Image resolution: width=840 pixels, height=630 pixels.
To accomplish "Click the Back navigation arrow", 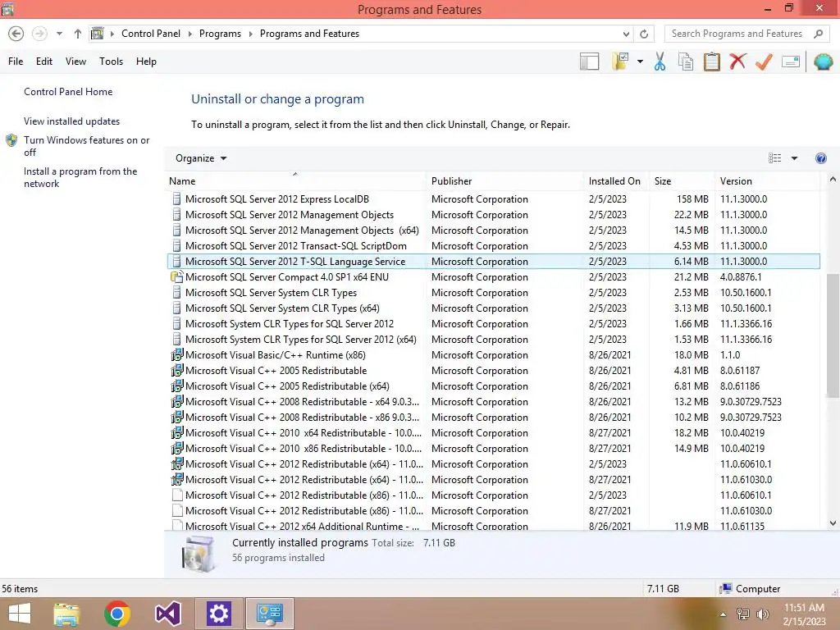I will pyautogui.click(x=16, y=34).
